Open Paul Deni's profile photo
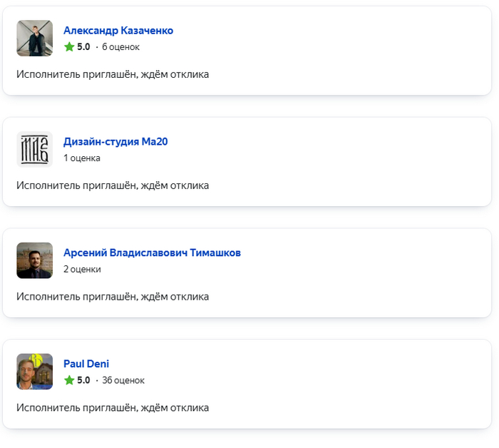499x448 pixels. coord(34,372)
